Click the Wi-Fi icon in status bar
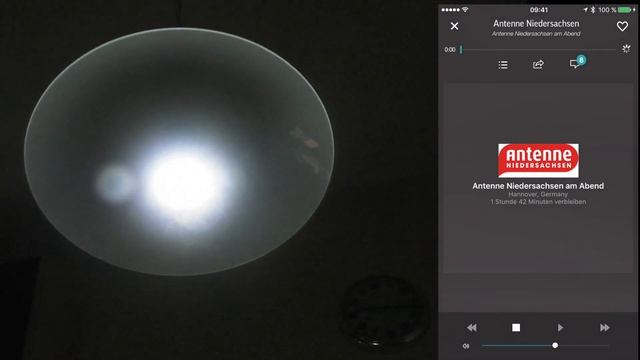Screen dimensions: 640x360 [x=465, y=9]
